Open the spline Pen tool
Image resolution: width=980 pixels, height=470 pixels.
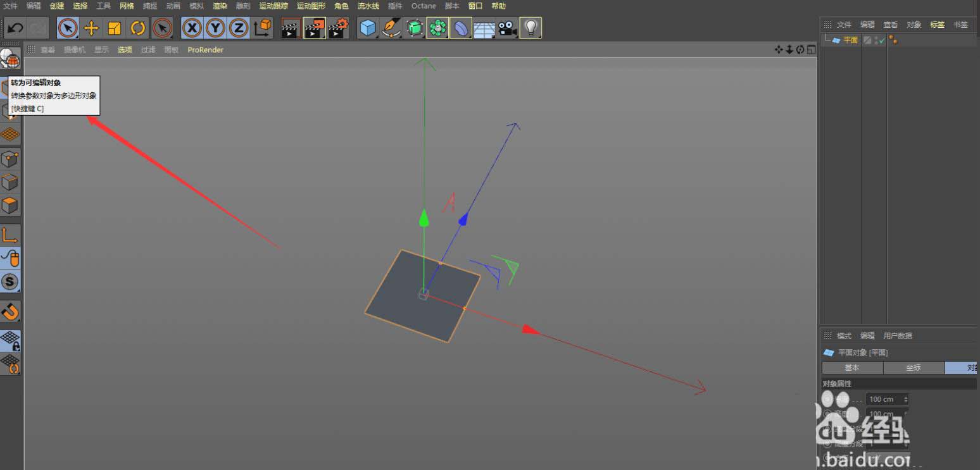coord(391,28)
